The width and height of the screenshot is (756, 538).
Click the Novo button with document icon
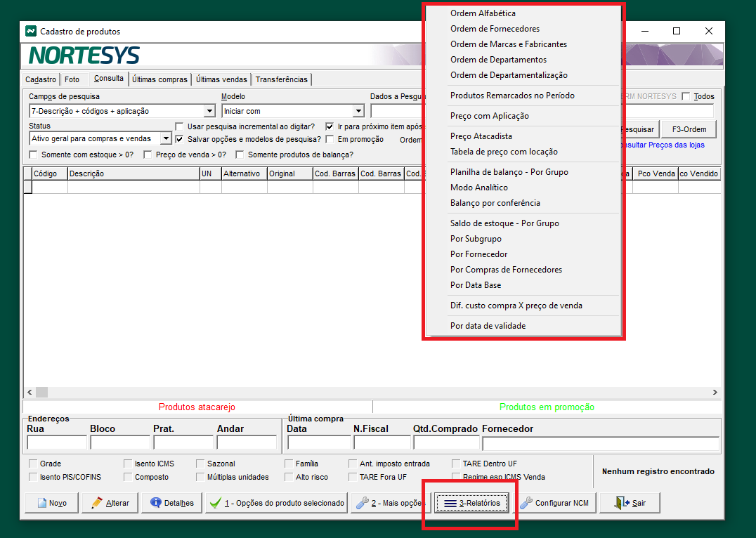point(51,503)
